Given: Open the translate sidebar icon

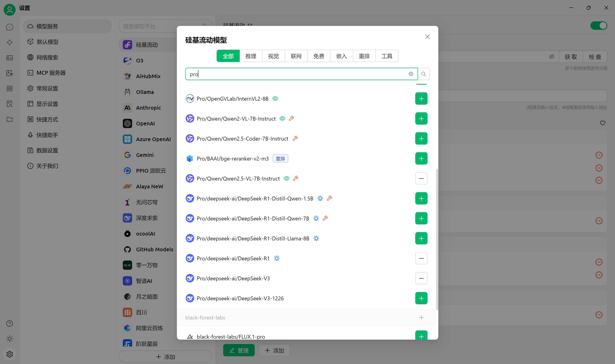Looking at the screenshot, I should click(x=10, y=73).
